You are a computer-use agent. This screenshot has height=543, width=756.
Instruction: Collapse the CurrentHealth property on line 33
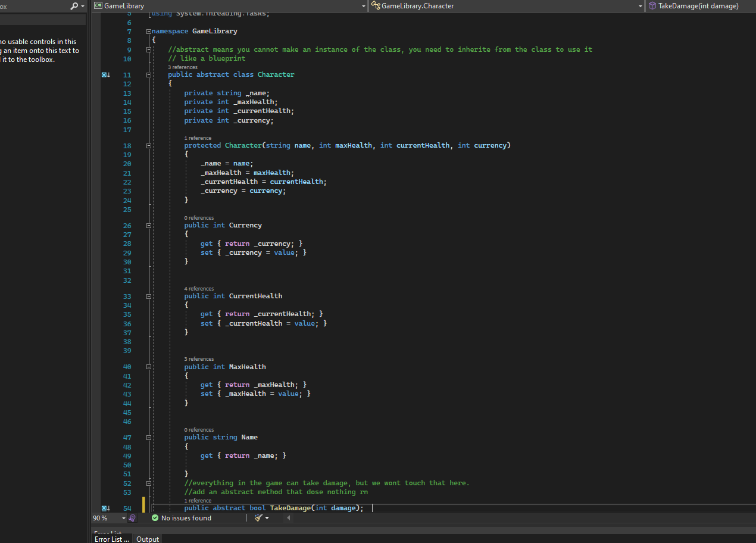tap(148, 296)
